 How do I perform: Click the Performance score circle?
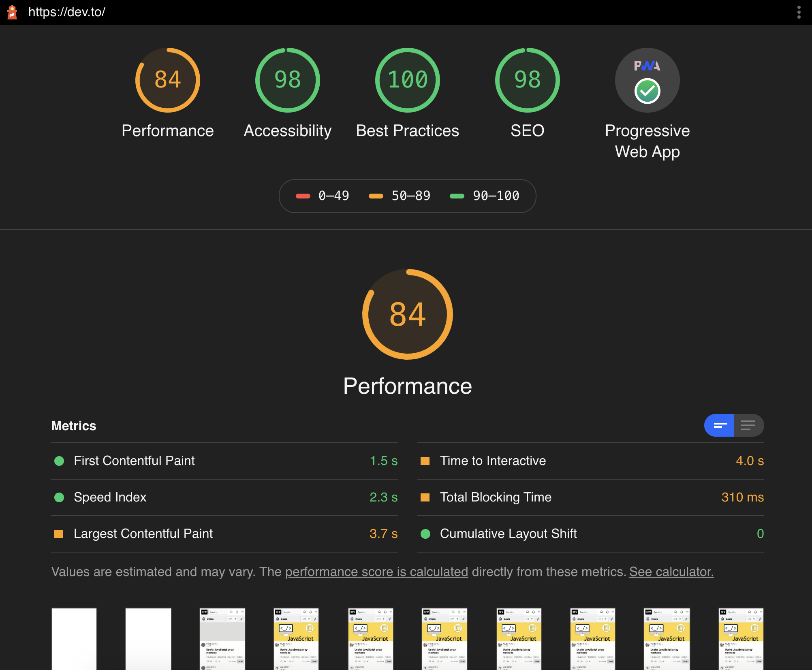[167, 80]
